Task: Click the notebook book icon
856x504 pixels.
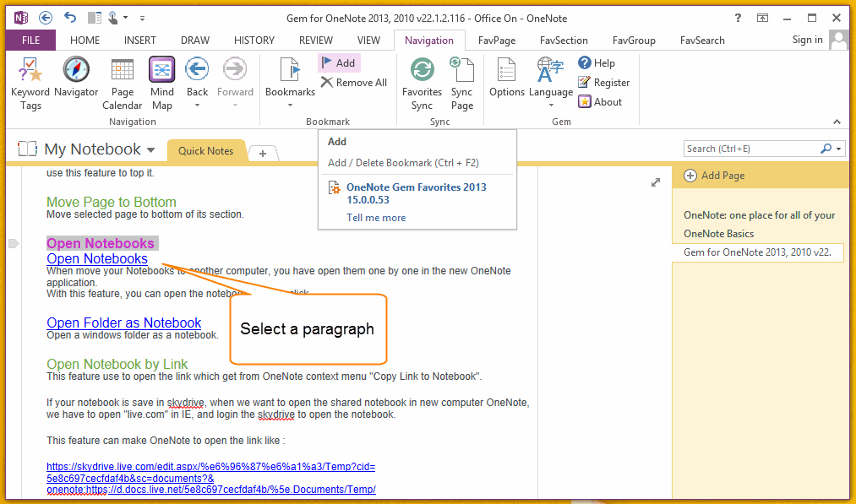Action: coord(27,149)
